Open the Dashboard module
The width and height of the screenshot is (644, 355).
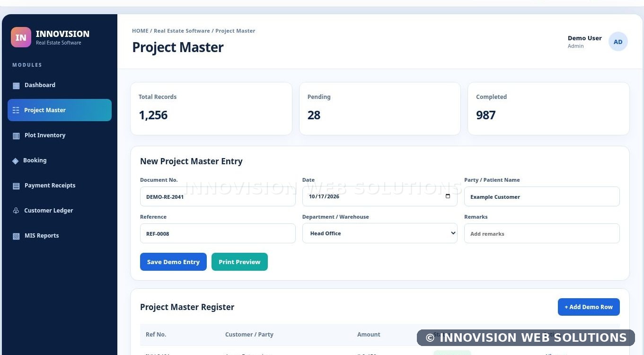(x=60, y=85)
